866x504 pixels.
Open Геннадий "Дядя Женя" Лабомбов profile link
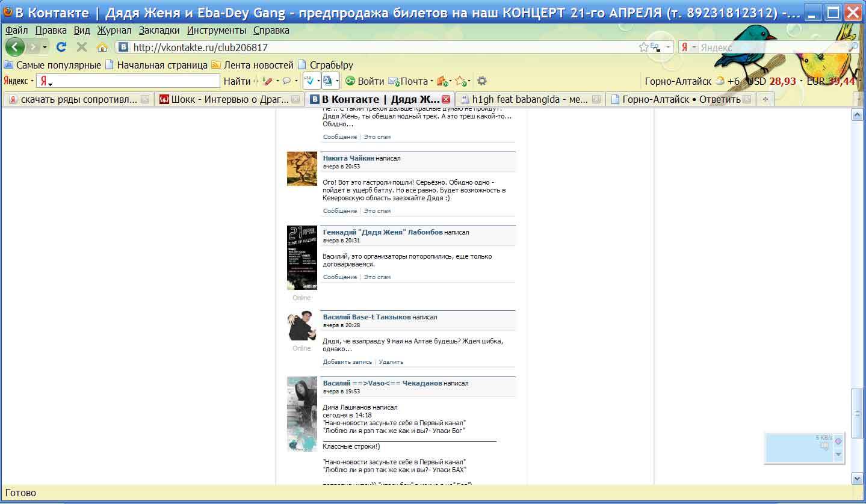pos(383,232)
